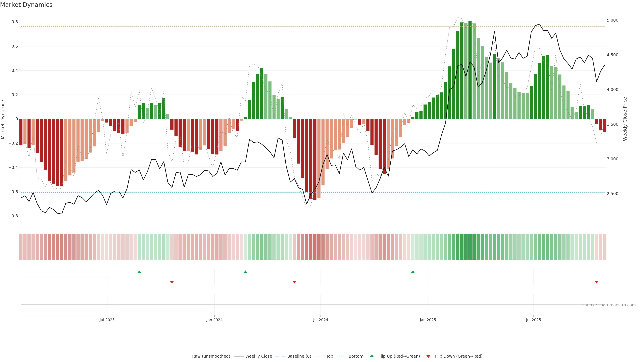The width and height of the screenshot is (644, 362).
Task: Toggle the Top legend entry
Action: click(x=330, y=356)
